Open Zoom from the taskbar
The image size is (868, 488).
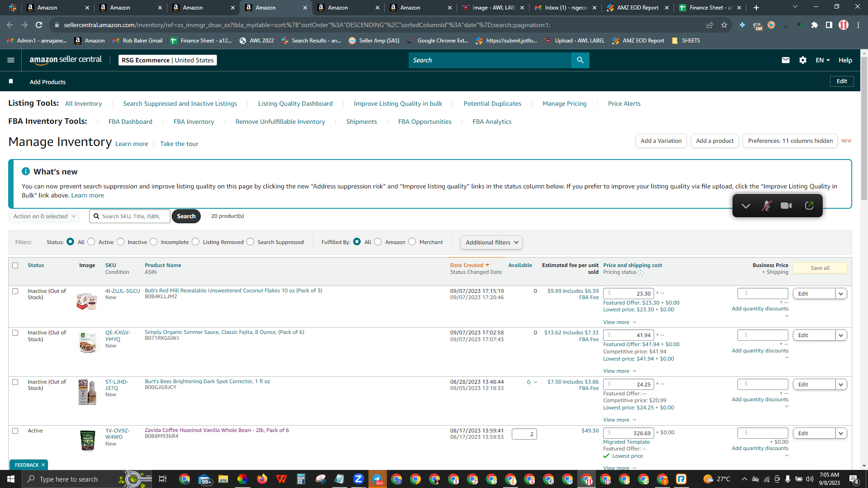click(358, 479)
